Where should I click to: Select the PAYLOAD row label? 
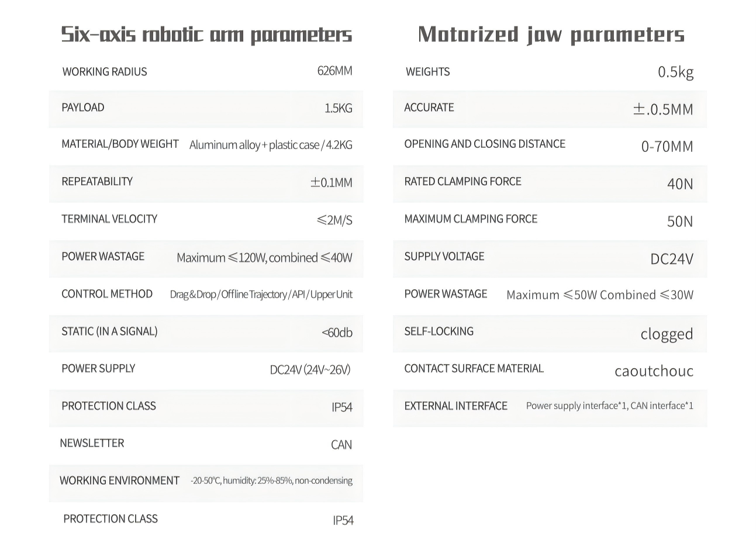[83, 108]
